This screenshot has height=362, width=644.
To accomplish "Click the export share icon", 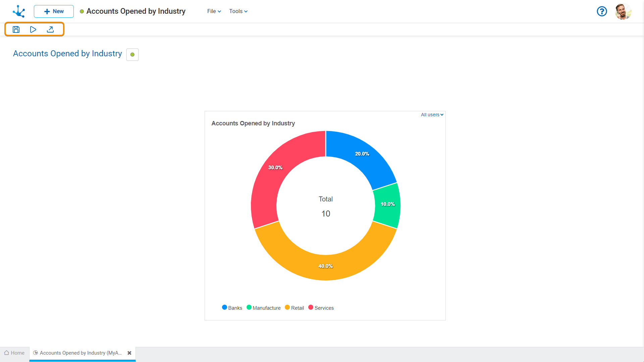I will click(50, 29).
